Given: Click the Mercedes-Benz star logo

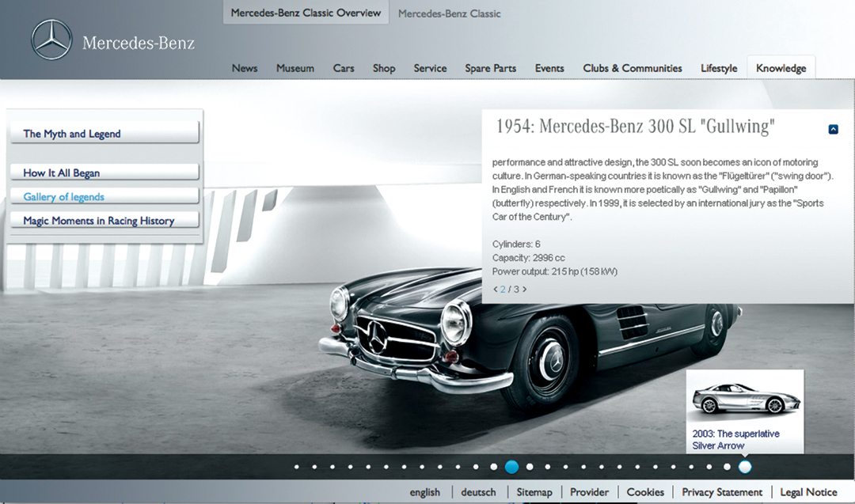Looking at the screenshot, I should click(51, 40).
